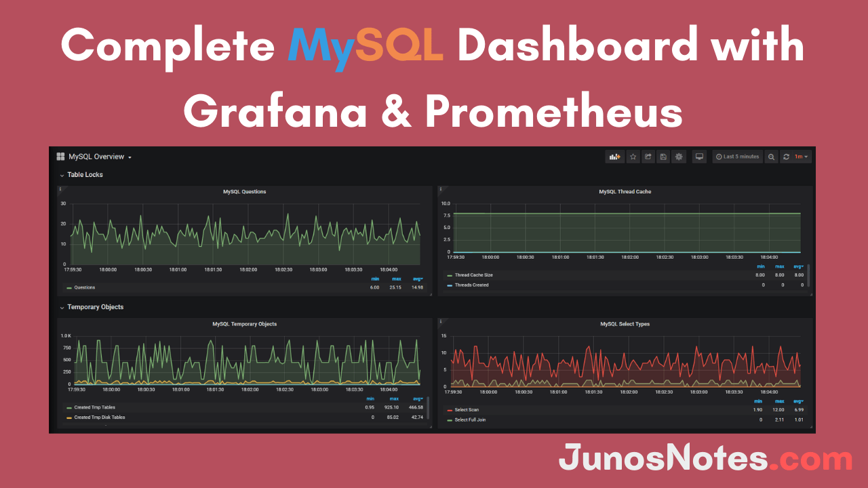Click the save dashboard floppy icon
Screen dimensions: 868x488
663,157
